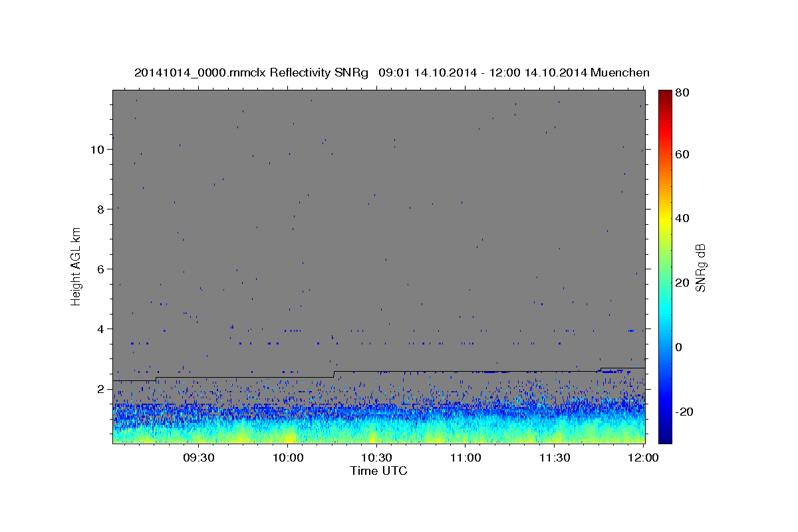
Task: Click the 12:00 time tick label
Action: (x=643, y=458)
